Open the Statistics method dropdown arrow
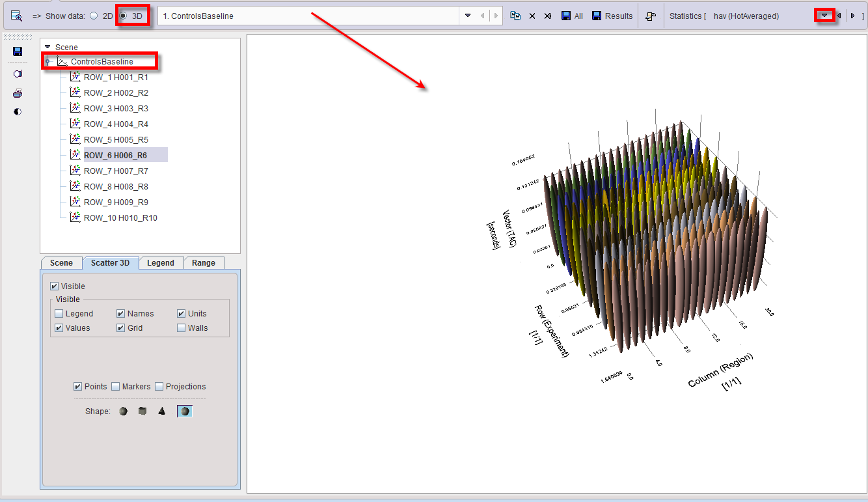This screenshot has height=502, width=868. coord(825,15)
